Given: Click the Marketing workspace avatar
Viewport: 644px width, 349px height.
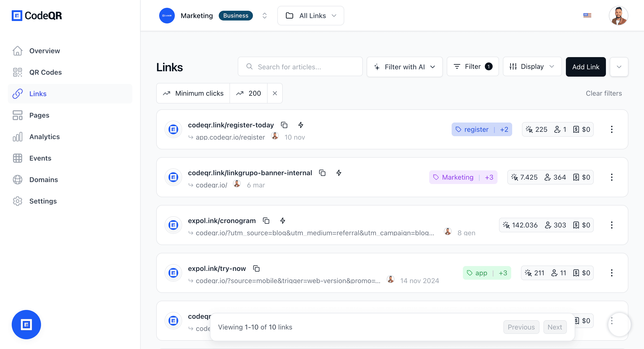Looking at the screenshot, I should pos(167,16).
